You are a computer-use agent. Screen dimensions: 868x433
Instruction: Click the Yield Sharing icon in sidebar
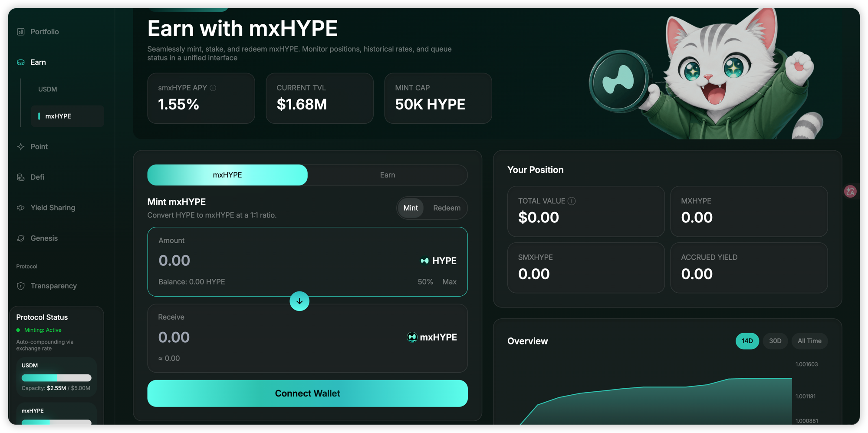click(20, 208)
